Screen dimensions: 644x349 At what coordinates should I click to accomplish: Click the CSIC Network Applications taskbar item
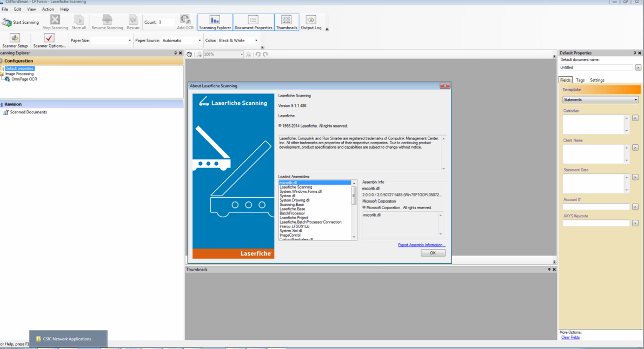coord(68,339)
